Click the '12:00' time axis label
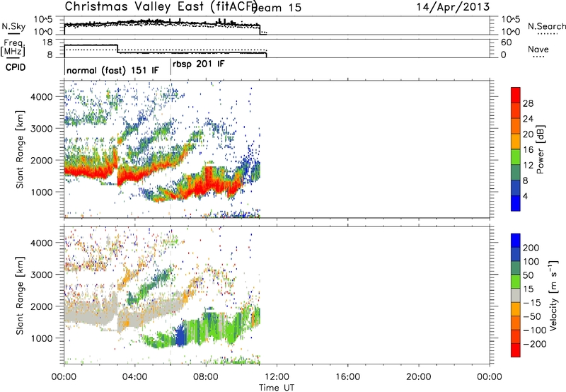 [277, 377]
